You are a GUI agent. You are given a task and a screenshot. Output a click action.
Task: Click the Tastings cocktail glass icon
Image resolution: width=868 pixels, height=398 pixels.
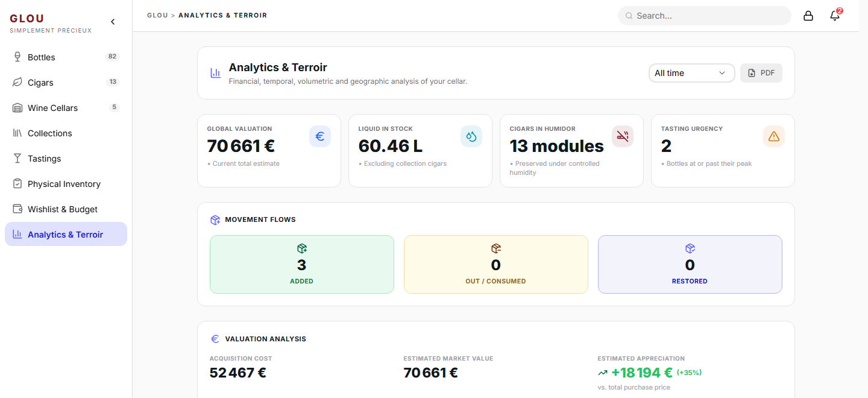[x=17, y=158]
